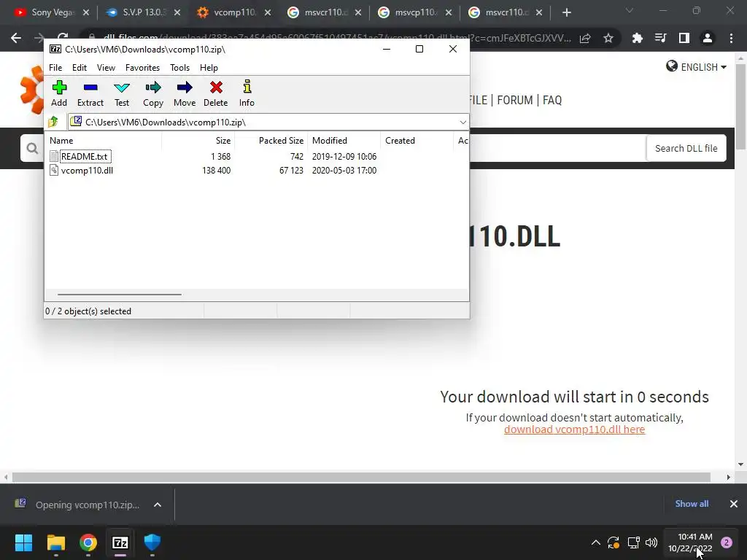Viewport: 747px width, 560px height.
Task: Click the page vertical scrollbar thumb
Action: point(741,106)
